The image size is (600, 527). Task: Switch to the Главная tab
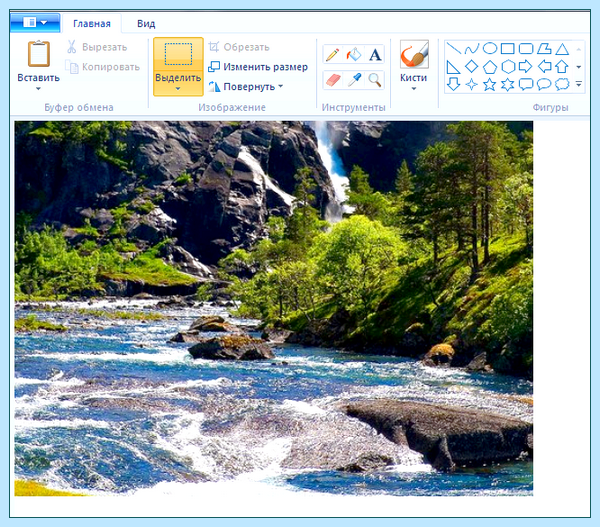(92, 24)
